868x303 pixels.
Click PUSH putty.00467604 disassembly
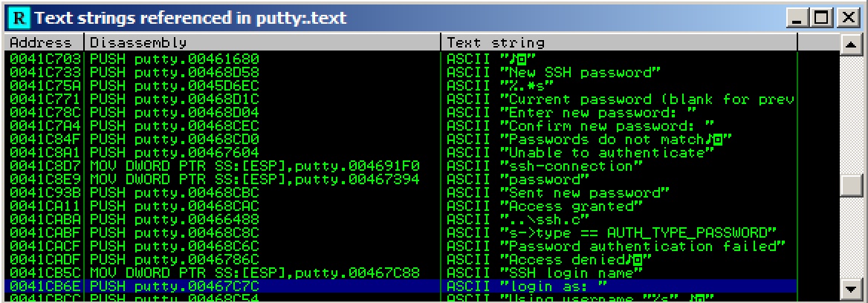(x=175, y=152)
